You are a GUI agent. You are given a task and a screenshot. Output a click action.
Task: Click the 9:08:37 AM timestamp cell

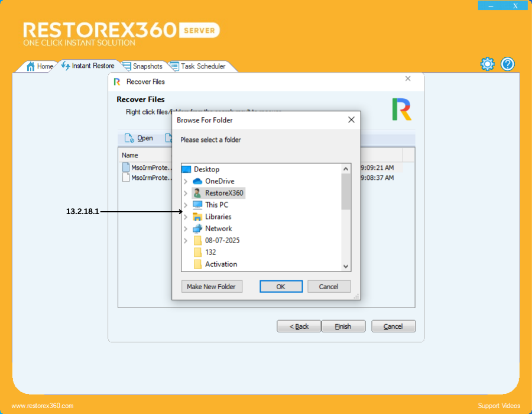tap(377, 177)
